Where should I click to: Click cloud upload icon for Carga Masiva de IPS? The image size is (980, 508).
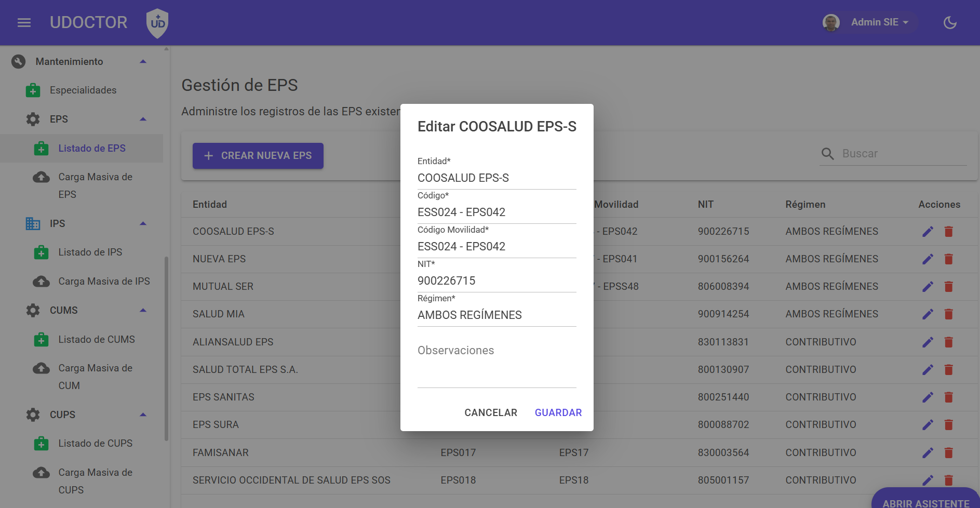[41, 281]
